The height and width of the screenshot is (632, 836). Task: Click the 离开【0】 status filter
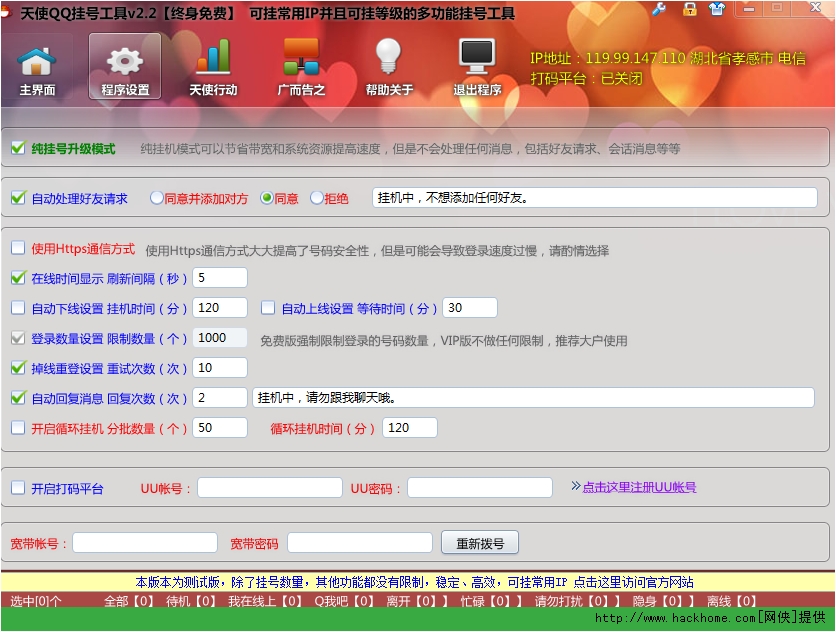pyautogui.click(x=412, y=602)
